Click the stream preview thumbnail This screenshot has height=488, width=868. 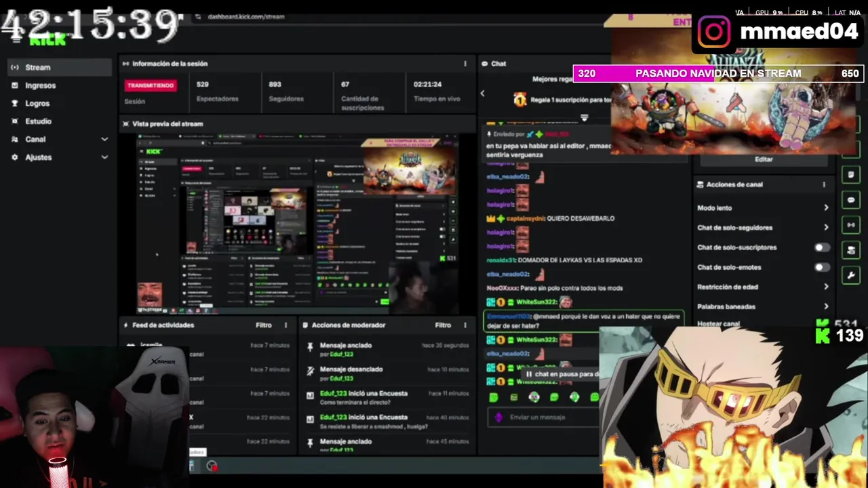tap(297, 224)
